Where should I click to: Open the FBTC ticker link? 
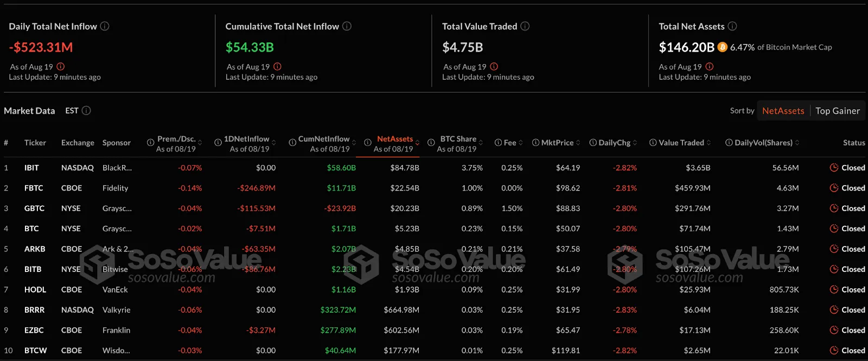[34, 188]
